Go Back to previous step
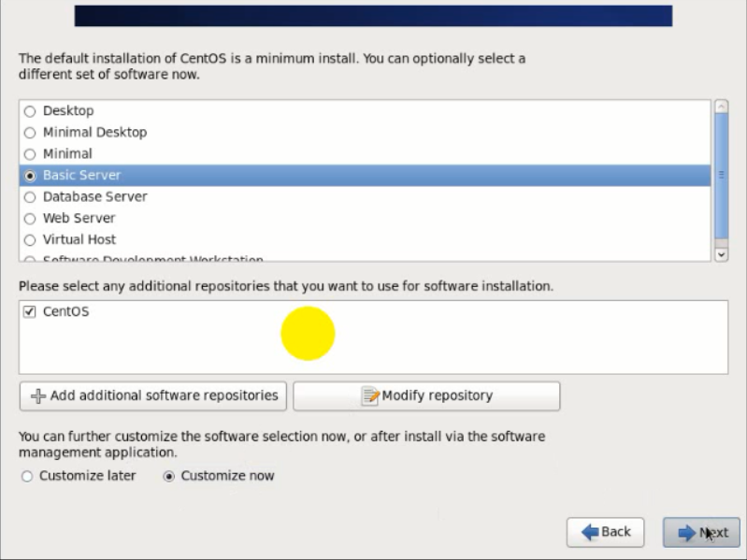747x560 pixels. pyautogui.click(x=606, y=532)
